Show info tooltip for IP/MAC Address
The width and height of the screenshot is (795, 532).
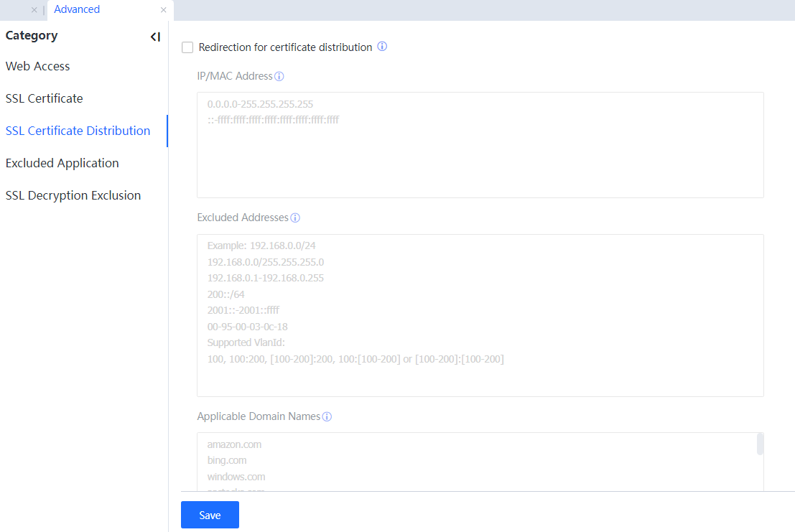(279, 76)
